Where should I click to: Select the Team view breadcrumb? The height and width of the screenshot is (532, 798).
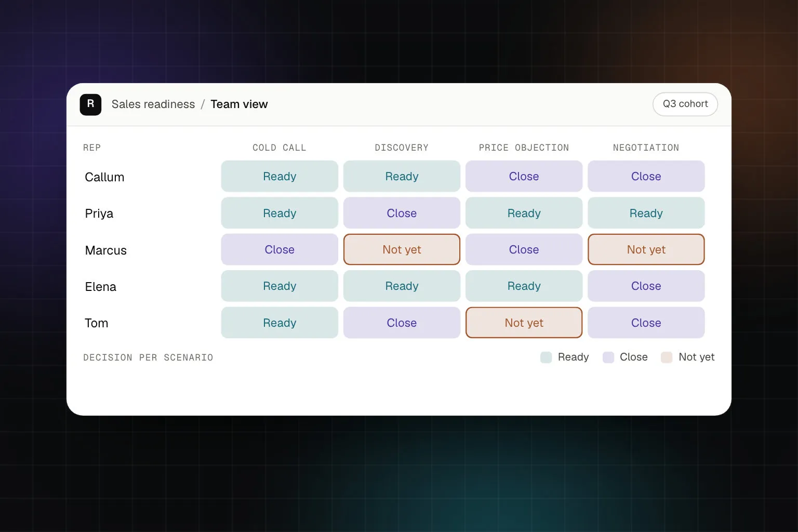point(239,104)
